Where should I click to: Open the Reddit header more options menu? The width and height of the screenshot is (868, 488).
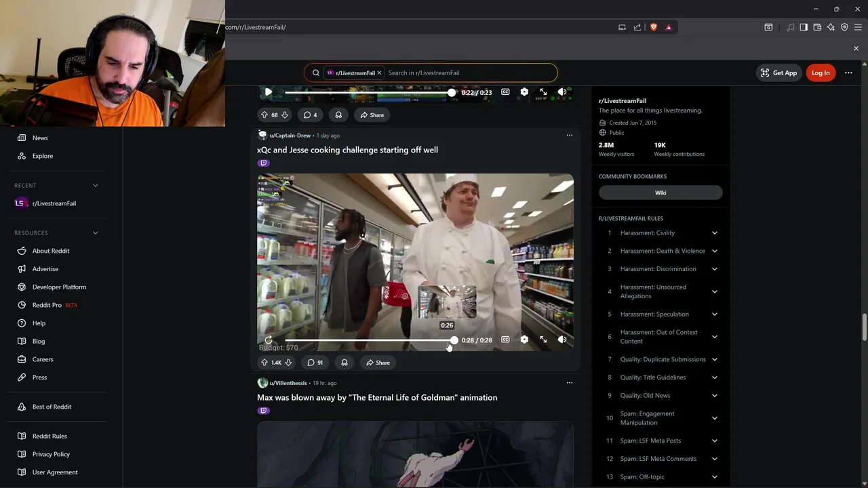coord(848,73)
